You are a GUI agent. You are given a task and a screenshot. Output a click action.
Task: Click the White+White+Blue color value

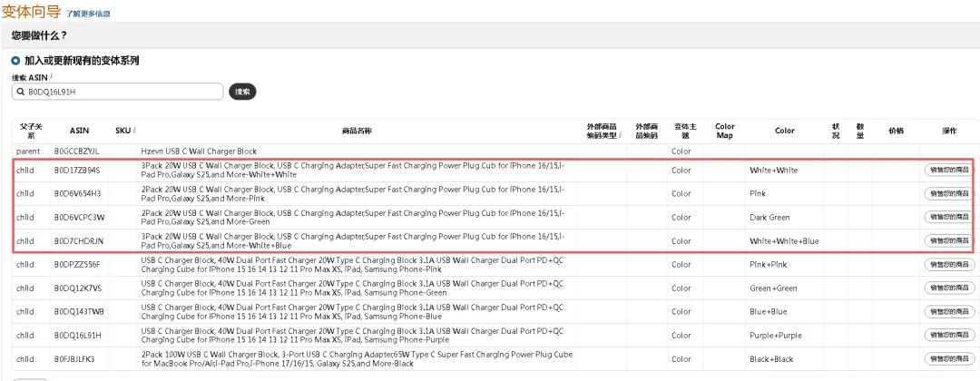[x=784, y=241]
